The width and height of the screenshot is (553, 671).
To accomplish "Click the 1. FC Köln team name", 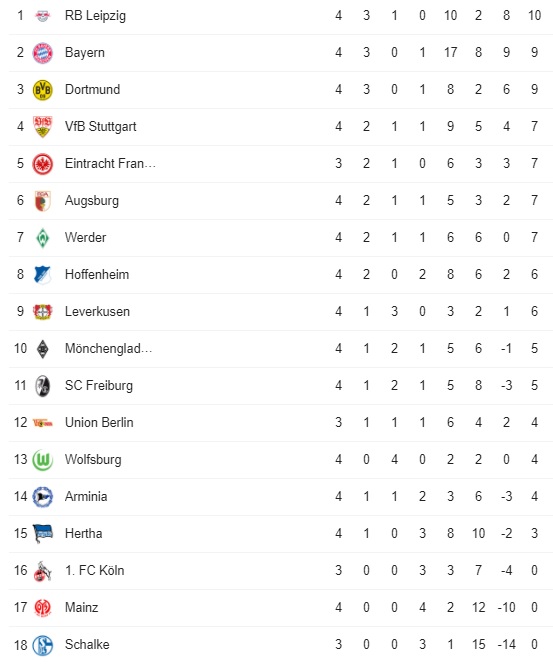I will point(95,570).
